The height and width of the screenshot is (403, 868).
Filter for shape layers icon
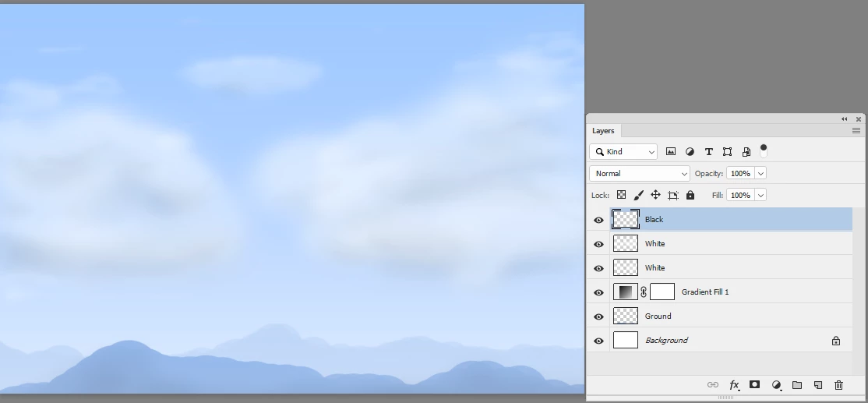(x=728, y=152)
